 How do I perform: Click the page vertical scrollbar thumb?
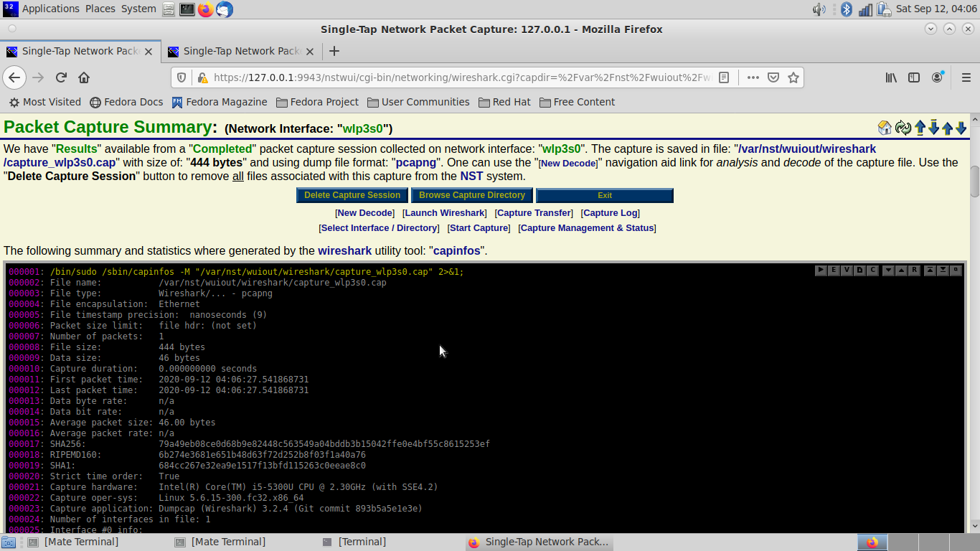click(974, 181)
